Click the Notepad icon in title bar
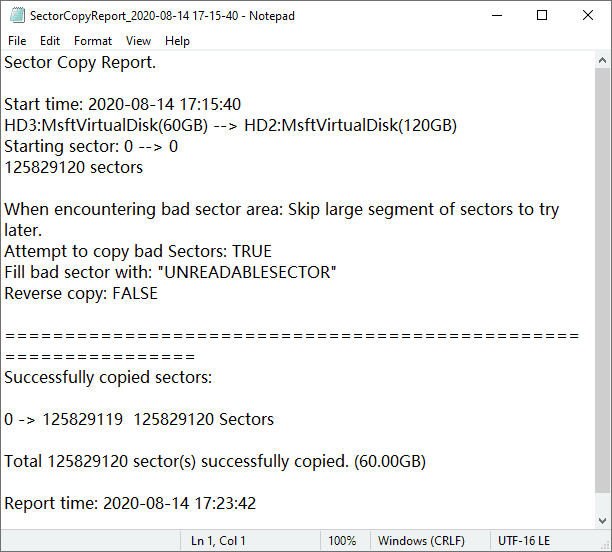This screenshot has width=612, height=552. tap(15, 15)
